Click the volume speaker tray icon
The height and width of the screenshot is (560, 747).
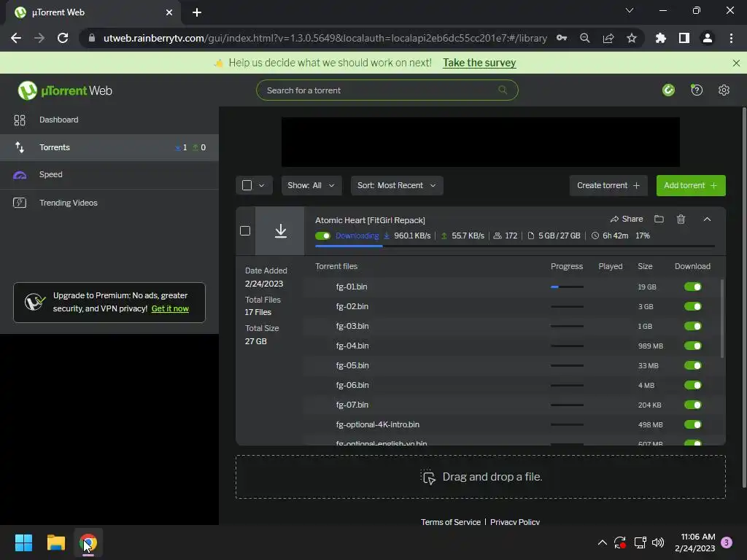click(x=658, y=542)
